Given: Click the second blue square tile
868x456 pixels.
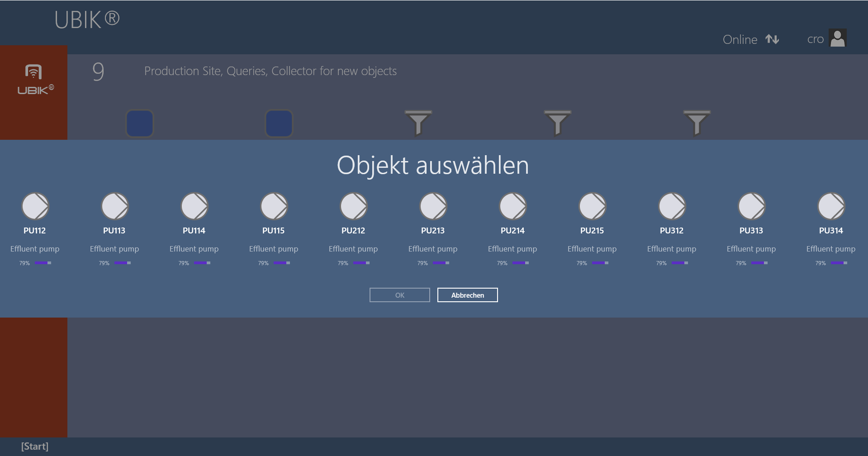Looking at the screenshot, I should click(x=279, y=123).
